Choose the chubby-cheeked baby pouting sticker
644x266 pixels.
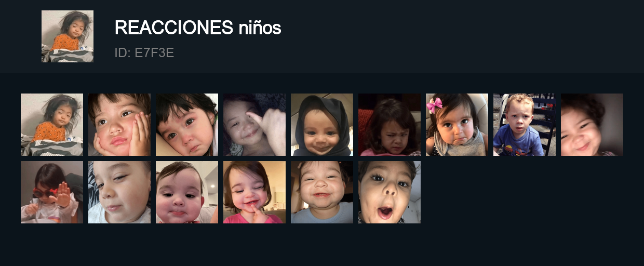tap(187, 192)
